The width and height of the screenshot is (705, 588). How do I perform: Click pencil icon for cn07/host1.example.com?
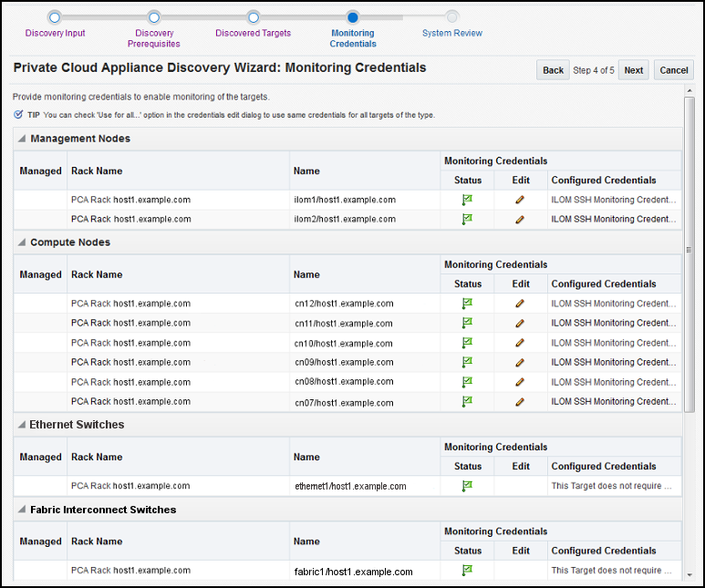tap(520, 401)
